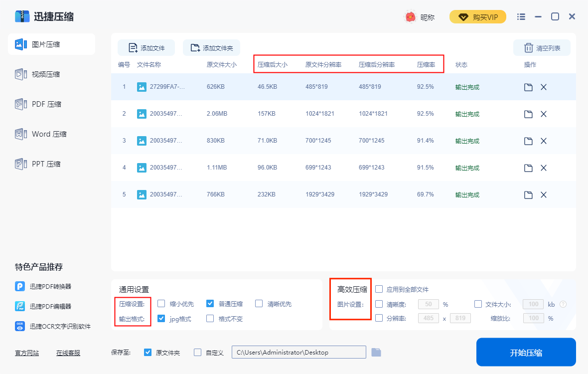Click 输出完成 status of file 27299FA7
This screenshot has width=588, height=374.
pyautogui.click(x=467, y=87)
